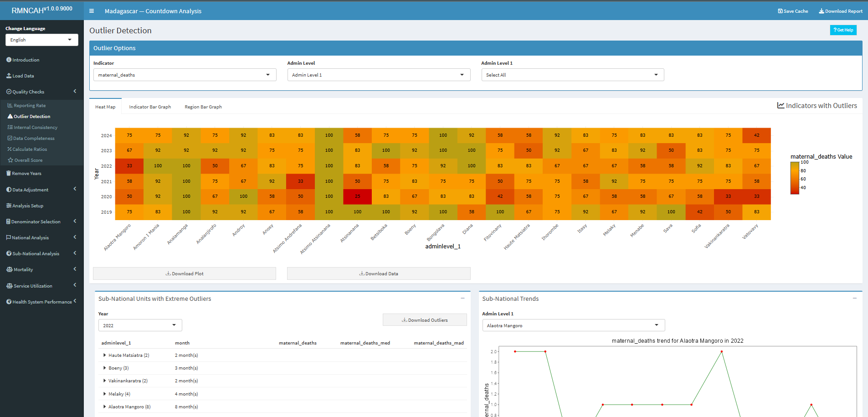
Task: Toggle the sidebar hamburger menu icon
Action: pos(92,11)
